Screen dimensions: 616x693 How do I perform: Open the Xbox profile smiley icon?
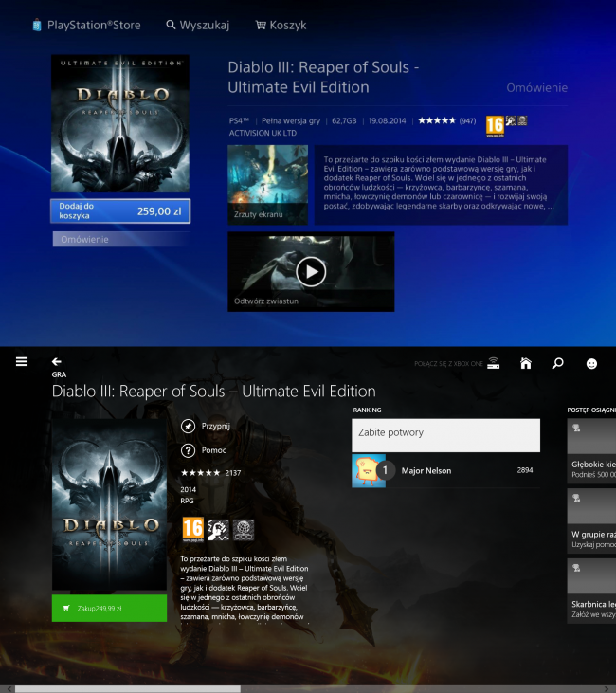pos(591,364)
